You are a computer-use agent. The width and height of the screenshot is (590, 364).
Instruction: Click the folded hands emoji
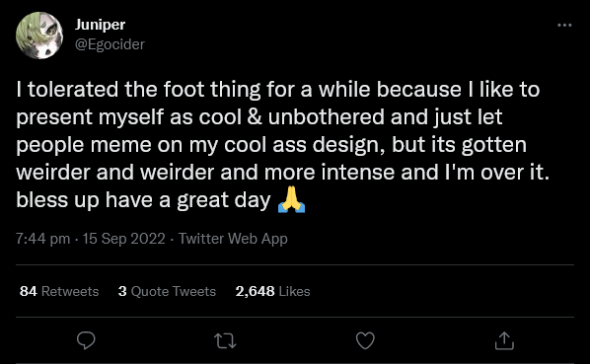tap(291, 200)
